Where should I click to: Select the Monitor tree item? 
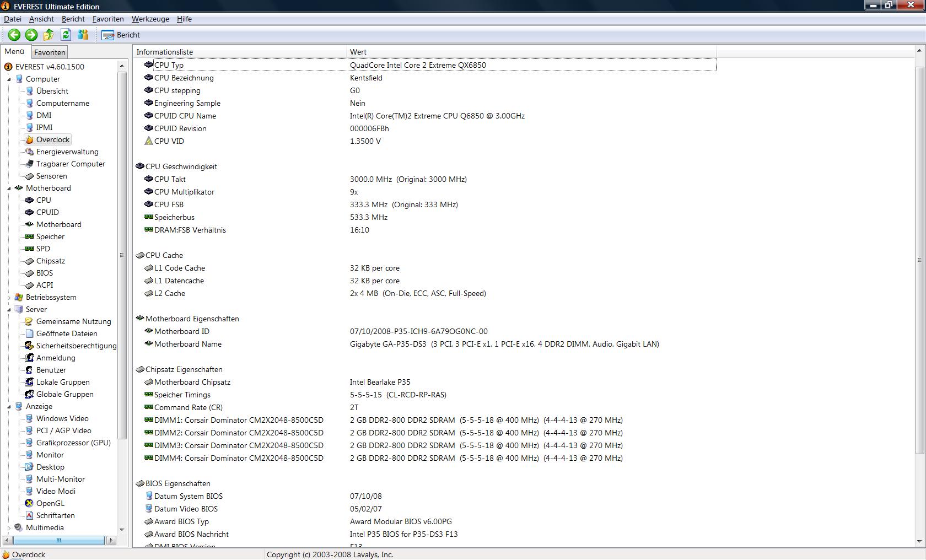pos(50,455)
